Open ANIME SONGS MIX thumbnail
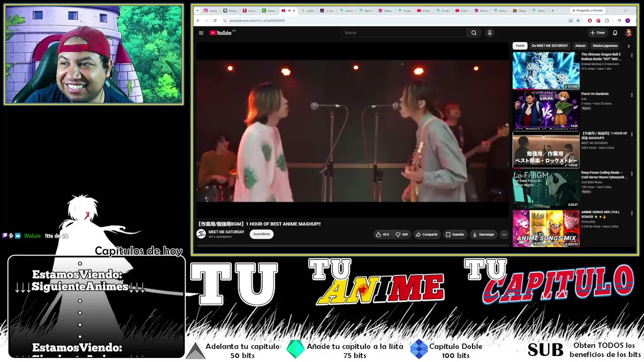The width and height of the screenshot is (644, 362). pyautogui.click(x=546, y=228)
